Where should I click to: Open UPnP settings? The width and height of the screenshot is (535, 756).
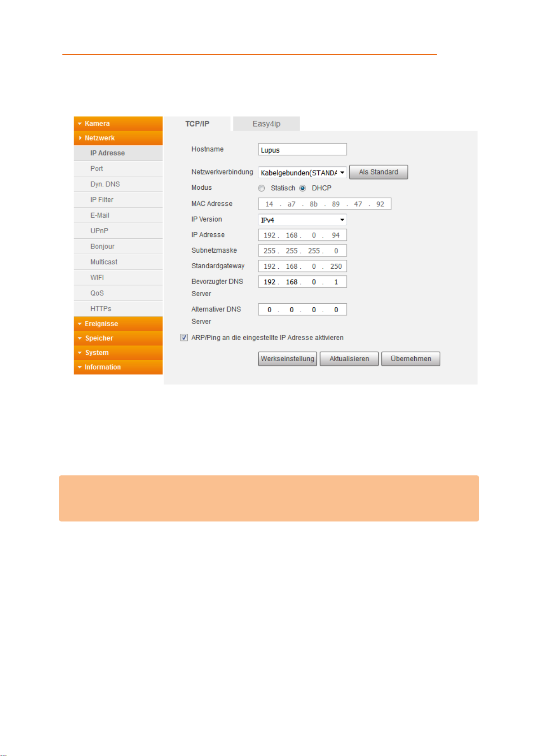click(118, 231)
